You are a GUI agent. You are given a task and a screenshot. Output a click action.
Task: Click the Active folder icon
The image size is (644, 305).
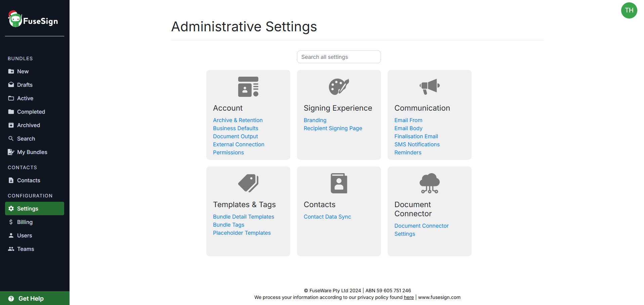click(x=11, y=98)
